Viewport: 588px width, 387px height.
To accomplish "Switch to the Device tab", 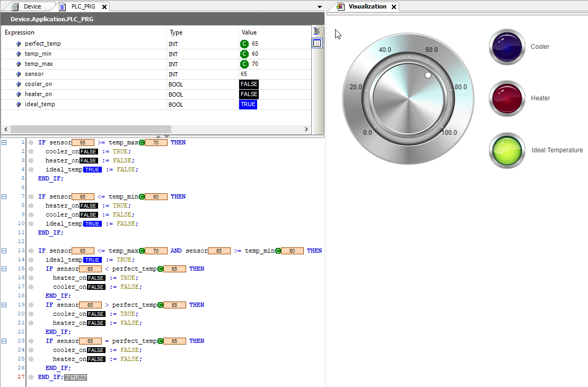I will [32, 6].
